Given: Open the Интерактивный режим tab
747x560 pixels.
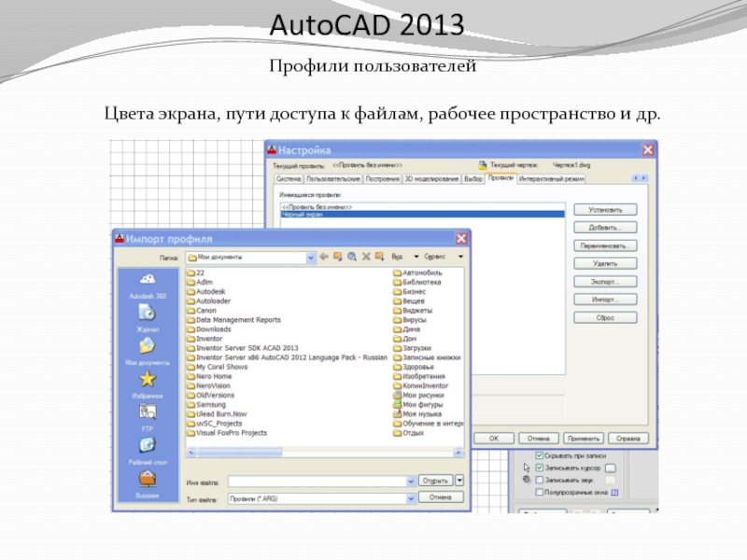Looking at the screenshot, I should click(551, 179).
